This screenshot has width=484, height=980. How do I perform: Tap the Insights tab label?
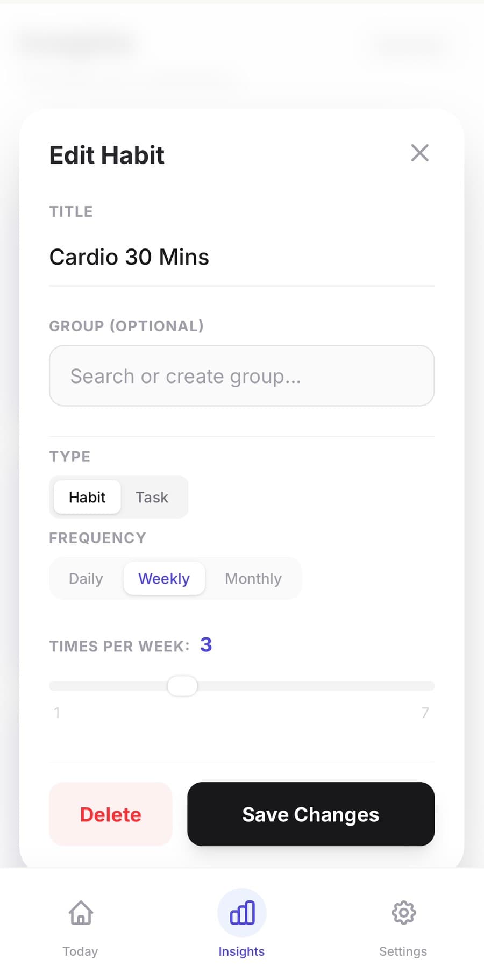point(241,951)
